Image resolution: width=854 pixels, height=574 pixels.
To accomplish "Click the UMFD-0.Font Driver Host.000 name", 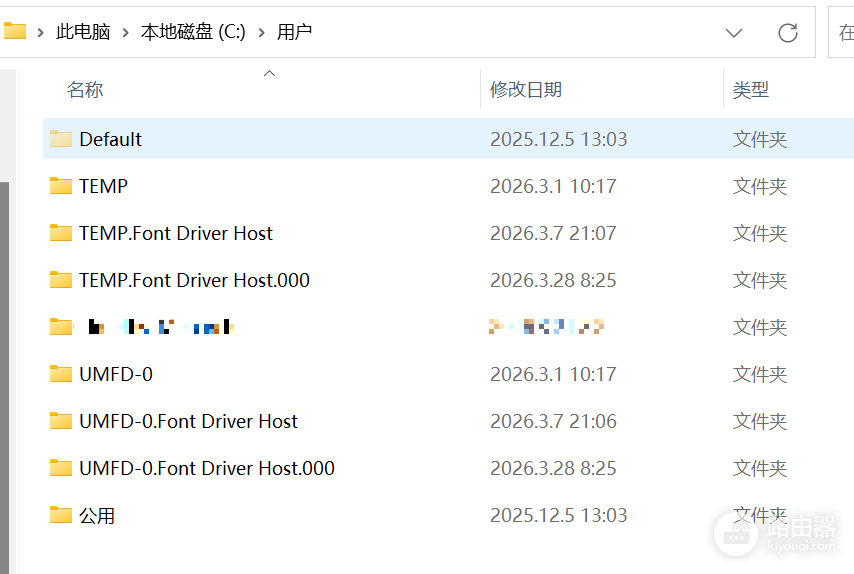I will (207, 468).
